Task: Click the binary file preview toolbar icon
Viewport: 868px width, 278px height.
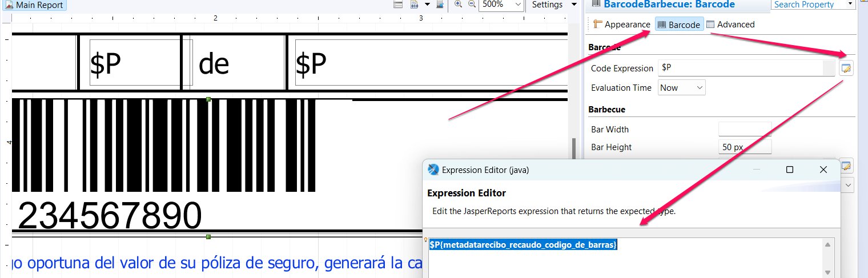Action: coord(415,5)
